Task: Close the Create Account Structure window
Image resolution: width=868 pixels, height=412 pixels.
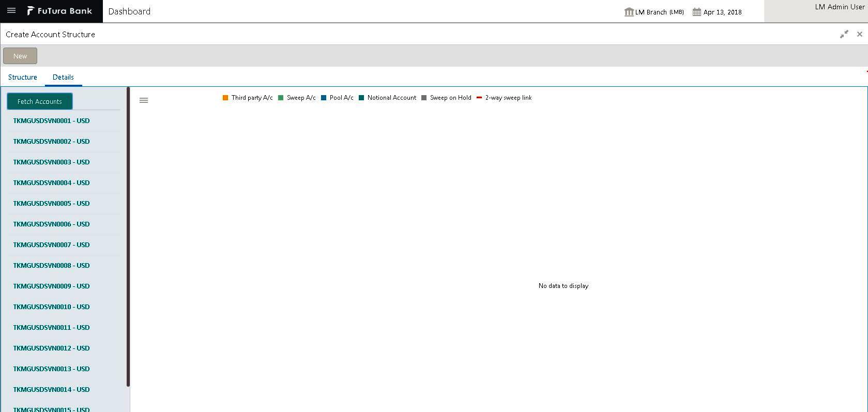Action: pos(860,34)
